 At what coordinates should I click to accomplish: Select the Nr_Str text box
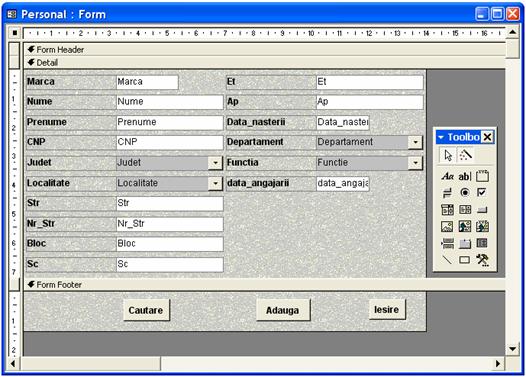click(169, 224)
